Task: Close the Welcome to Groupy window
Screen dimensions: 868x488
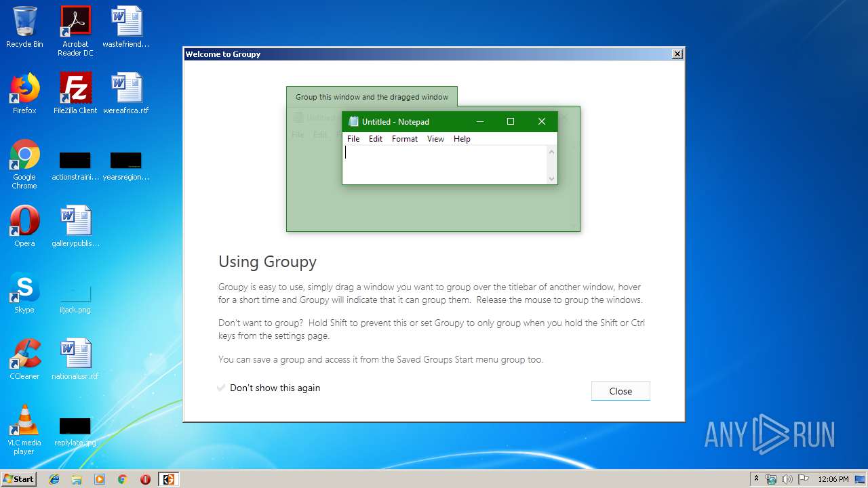Action: coord(677,54)
